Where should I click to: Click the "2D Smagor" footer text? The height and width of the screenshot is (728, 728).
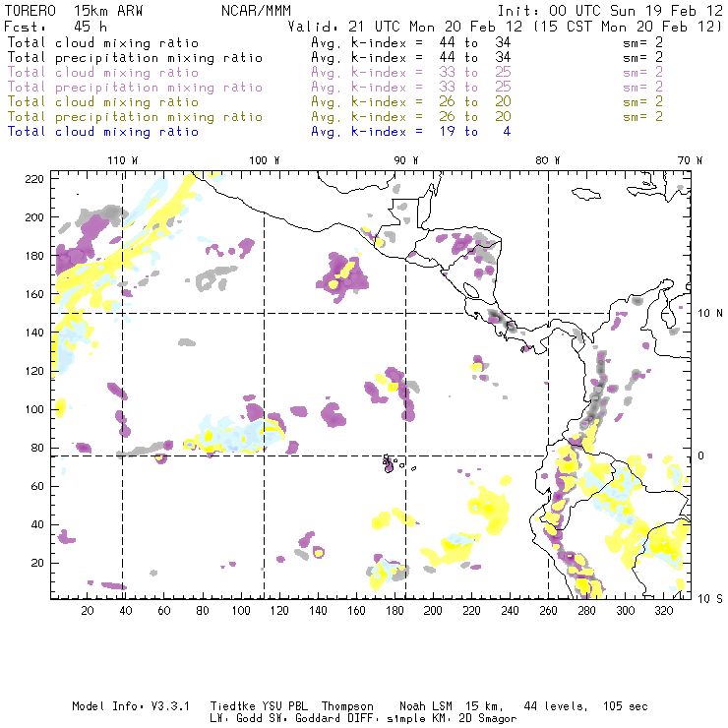(487, 719)
